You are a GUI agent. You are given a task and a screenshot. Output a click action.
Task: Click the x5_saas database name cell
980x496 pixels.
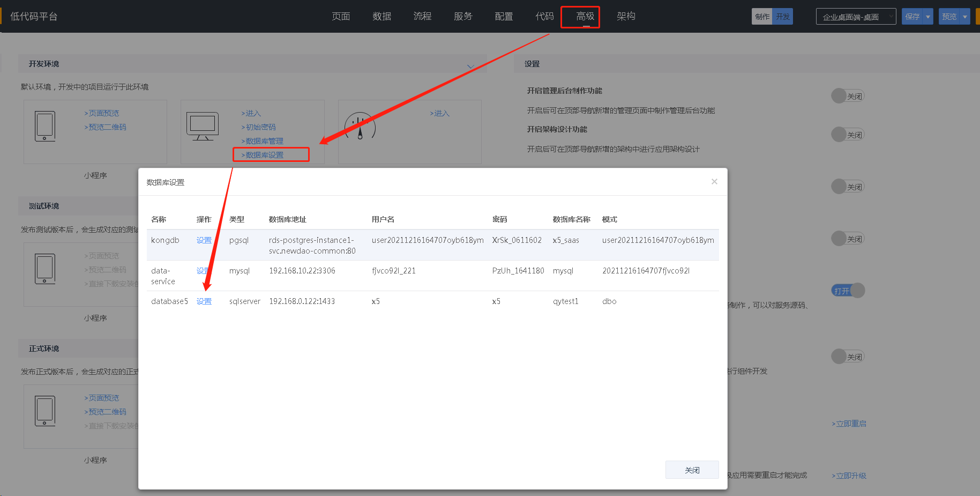[566, 240]
